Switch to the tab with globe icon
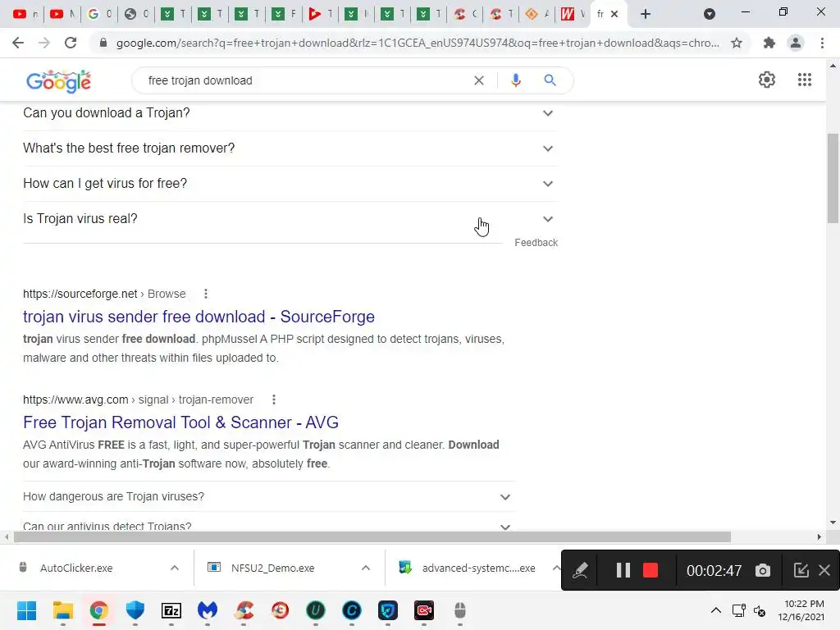Viewport: 840px width, 630px height. pos(136,14)
